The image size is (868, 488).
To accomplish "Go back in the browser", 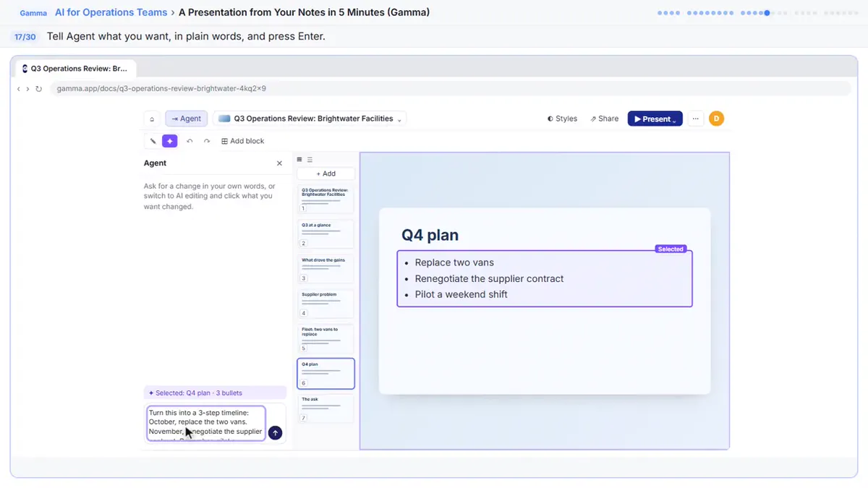I will point(19,89).
